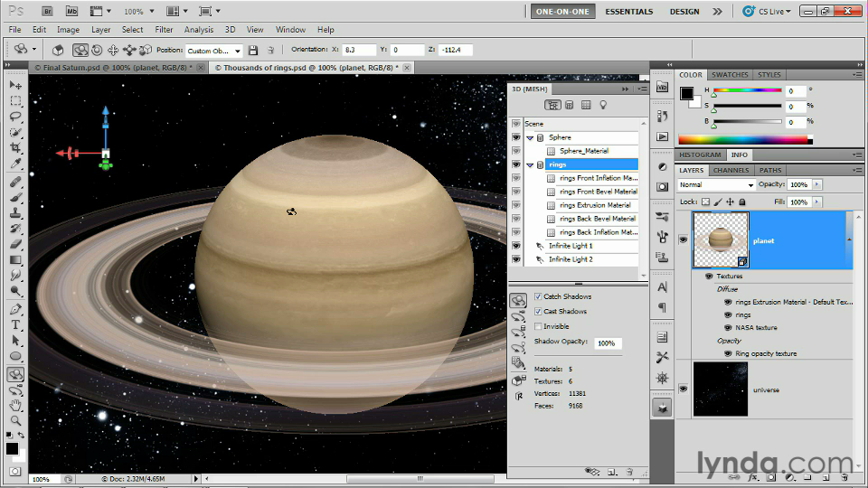This screenshot has width=868, height=488.
Task: Select the Rectangular Marquee tool
Action: tap(15, 100)
